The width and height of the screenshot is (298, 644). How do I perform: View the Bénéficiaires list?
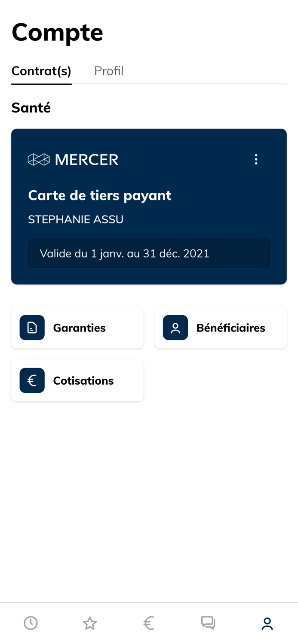(221, 328)
